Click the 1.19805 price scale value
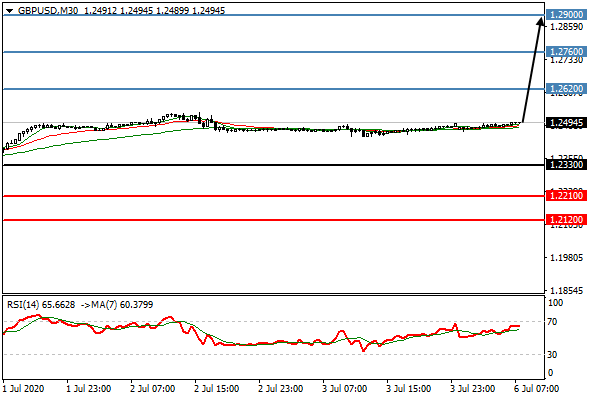This screenshot has height=400, width=590. [566, 258]
